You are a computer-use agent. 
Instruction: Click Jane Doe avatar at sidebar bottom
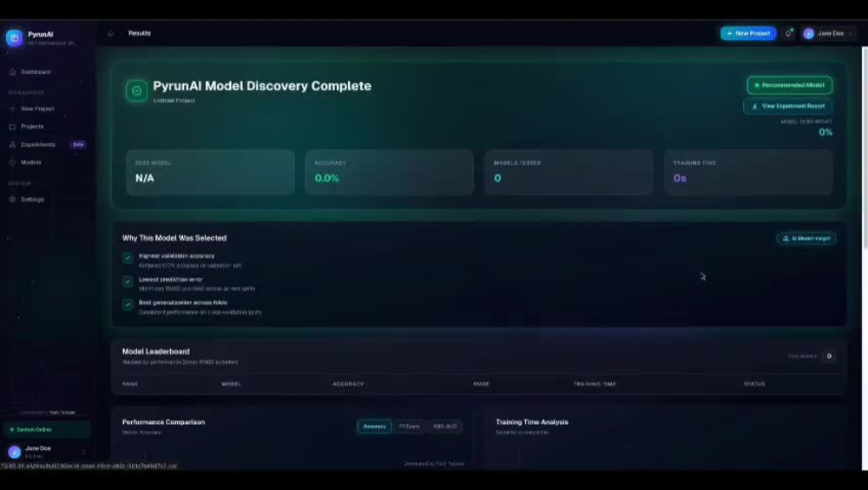(x=15, y=452)
